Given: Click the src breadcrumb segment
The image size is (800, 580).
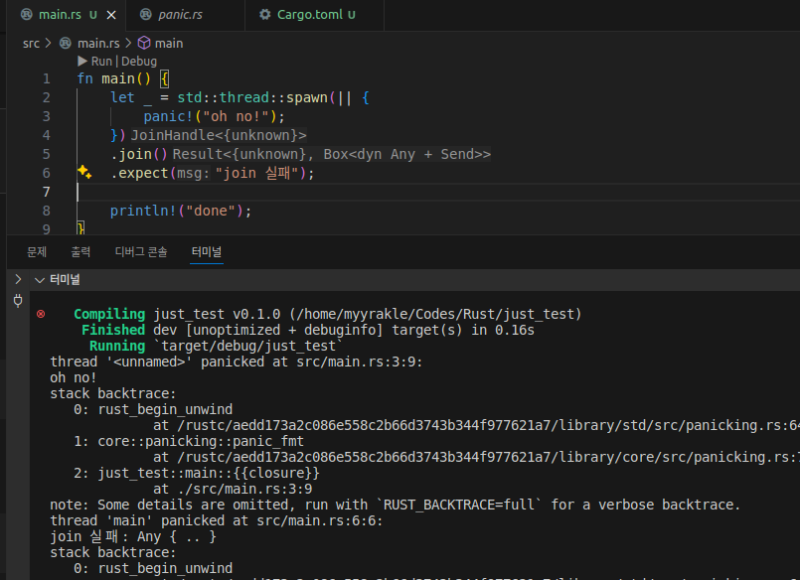Looking at the screenshot, I should [x=31, y=43].
